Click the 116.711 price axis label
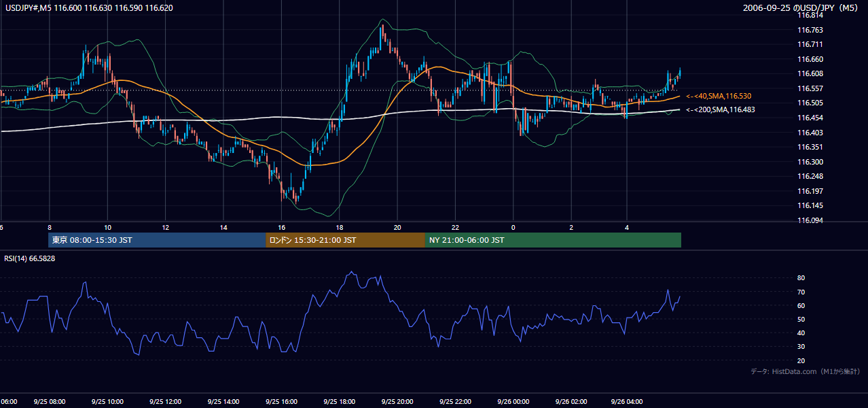The image size is (868, 408). (x=810, y=45)
